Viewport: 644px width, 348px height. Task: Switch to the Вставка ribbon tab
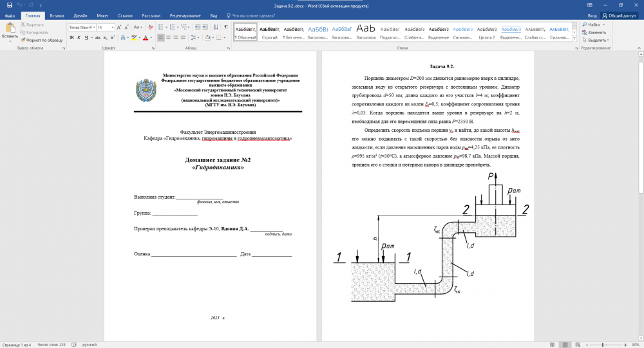tap(57, 15)
